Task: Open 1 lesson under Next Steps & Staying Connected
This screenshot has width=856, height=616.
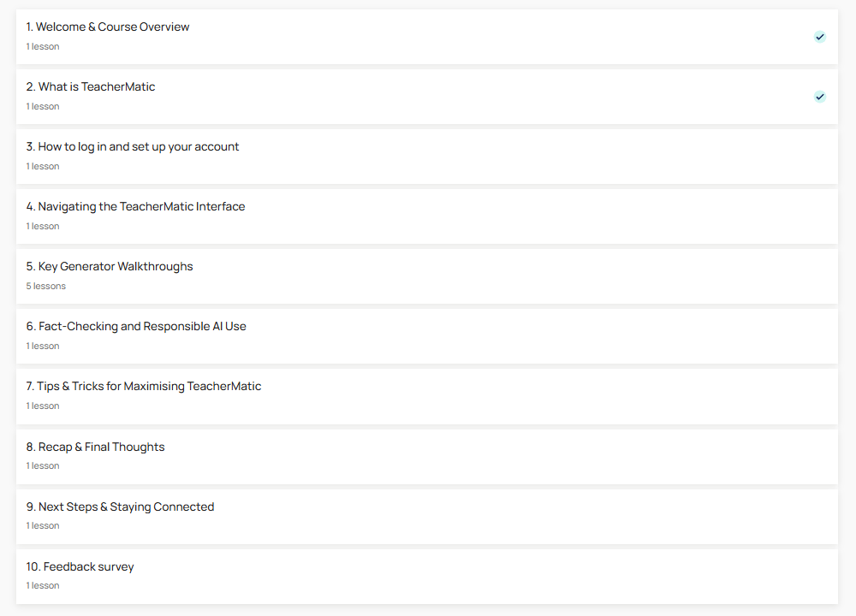Action: tap(42, 525)
